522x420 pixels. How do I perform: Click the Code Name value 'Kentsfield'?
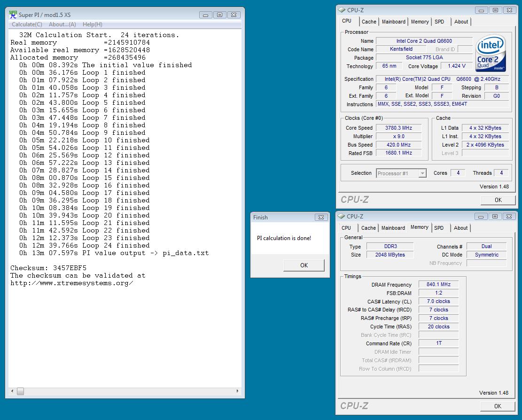402,49
